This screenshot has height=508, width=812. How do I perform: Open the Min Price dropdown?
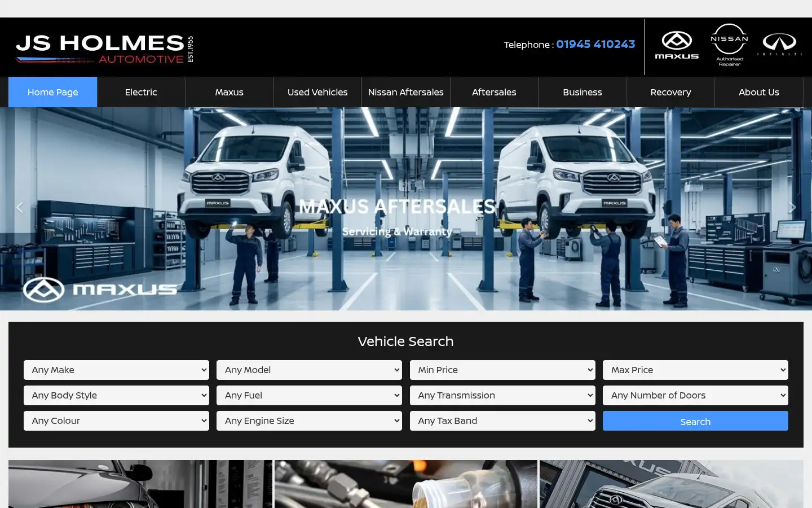502,370
